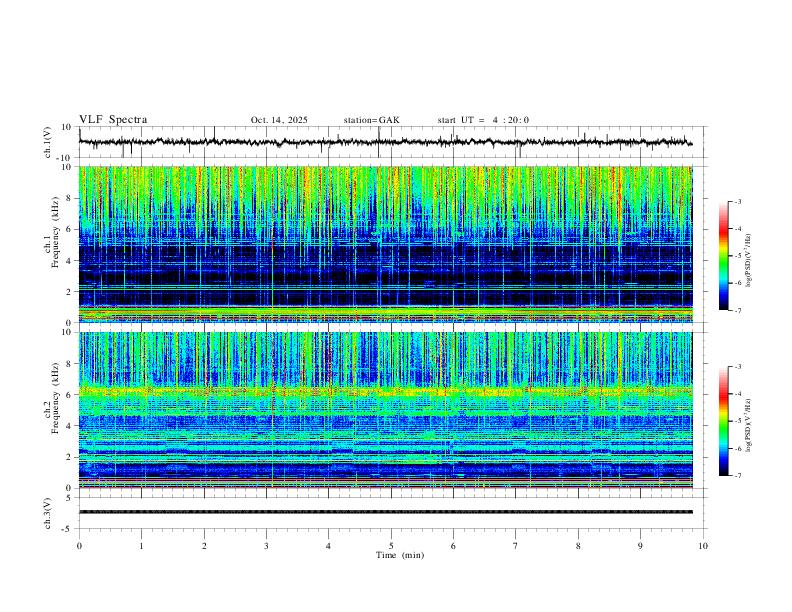Click the "4" kHz tick of ch.1 spectrogram
The height and width of the screenshot is (612, 792).
[69, 261]
